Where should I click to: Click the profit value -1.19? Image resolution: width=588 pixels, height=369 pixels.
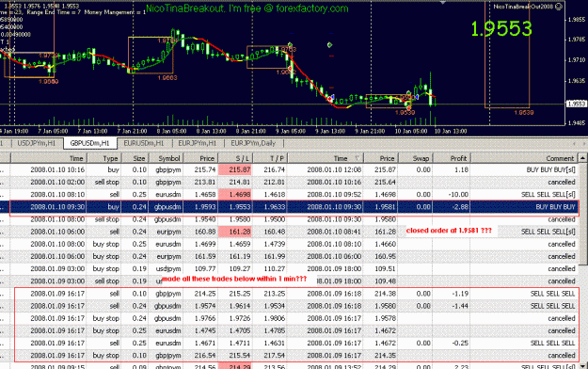point(460,294)
